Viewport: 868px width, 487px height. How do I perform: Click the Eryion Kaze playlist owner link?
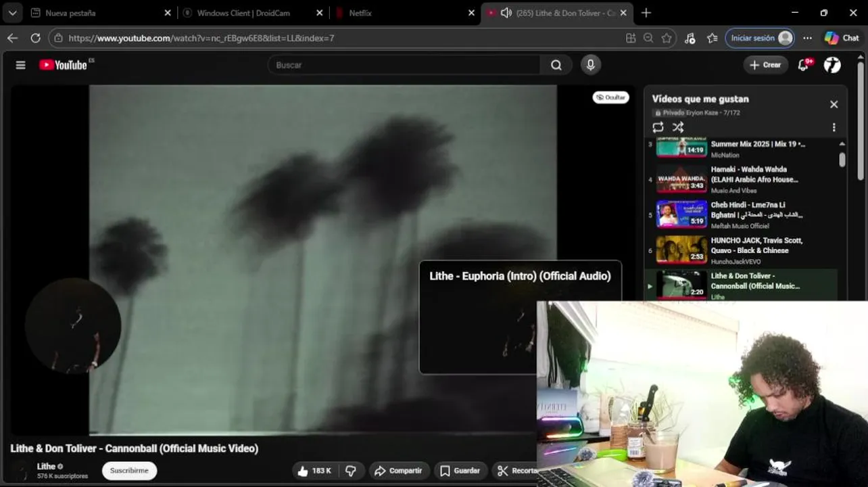pos(702,113)
